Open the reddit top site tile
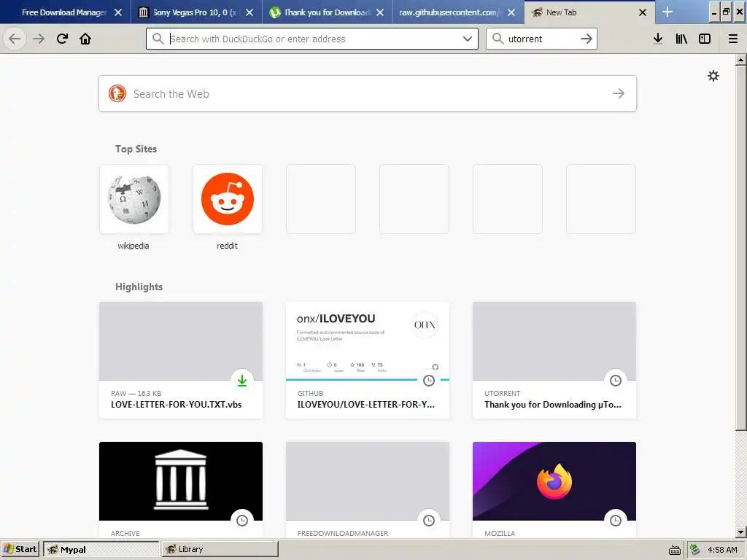The height and width of the screenshot is (560, 747). click(x=228, y=199)
